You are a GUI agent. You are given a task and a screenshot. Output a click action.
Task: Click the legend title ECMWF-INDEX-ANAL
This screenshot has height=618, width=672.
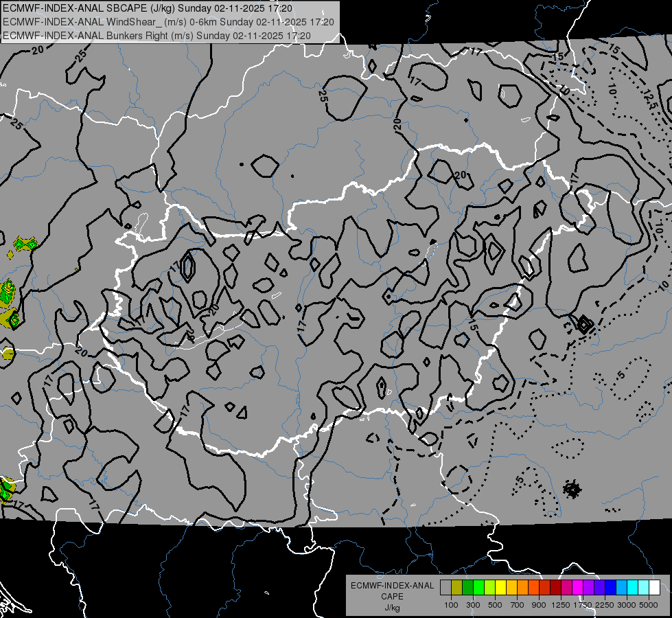coord(392,586)
